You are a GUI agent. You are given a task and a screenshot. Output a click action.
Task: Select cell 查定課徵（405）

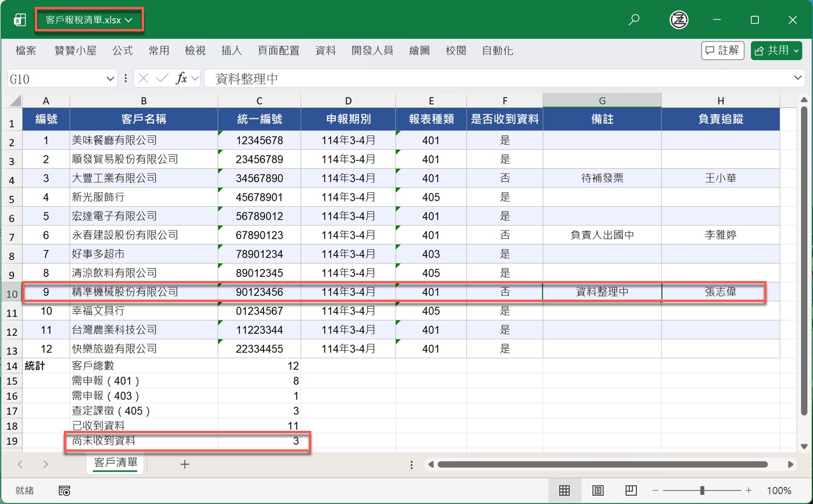[x=144, y=411]
